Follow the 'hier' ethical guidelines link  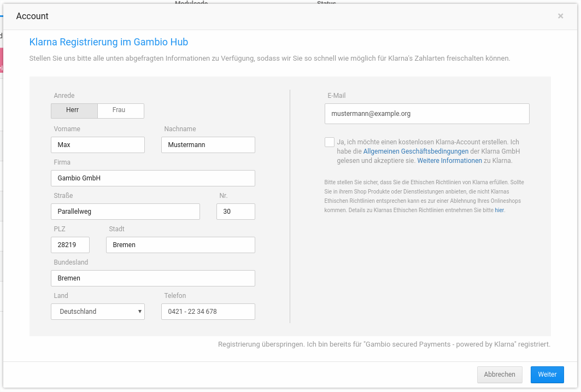499,210
